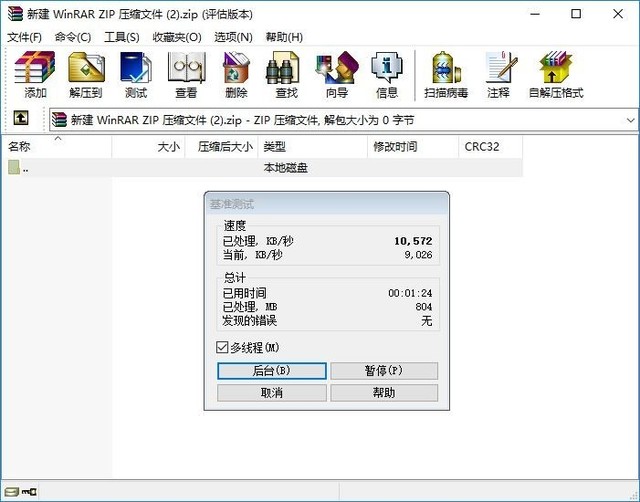Click the disk drive icon in status bar

click(11, 491)
